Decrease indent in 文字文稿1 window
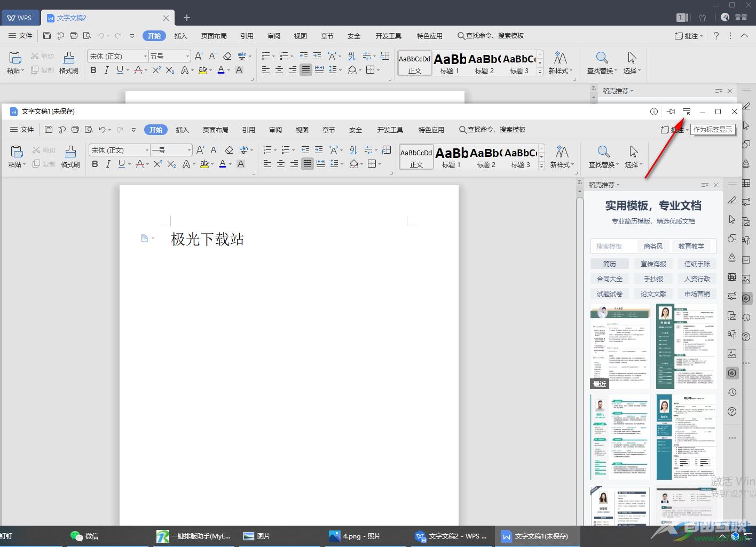The width and height of the screenshot is (756, 547). click(x=305, y=150)
